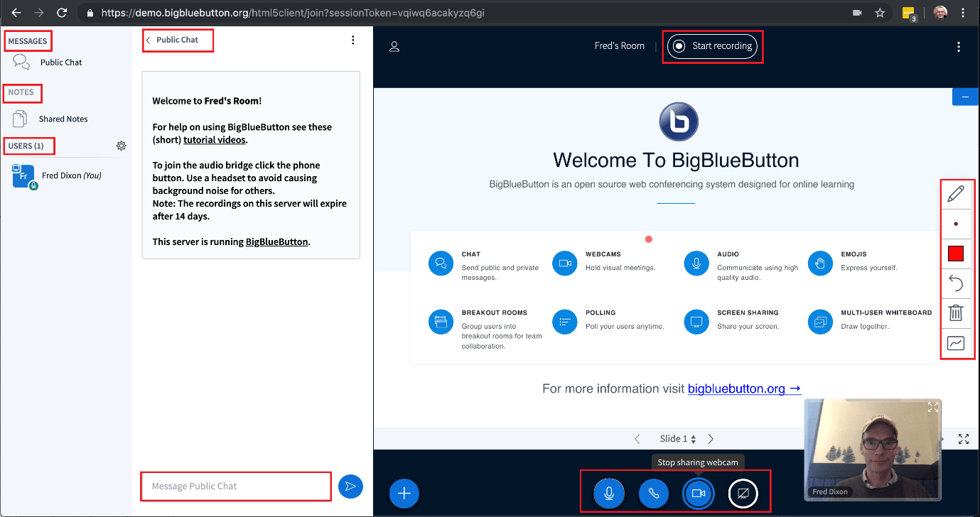Pick the red color swatch
980x517 pixels.
click(x=956, y=254)
